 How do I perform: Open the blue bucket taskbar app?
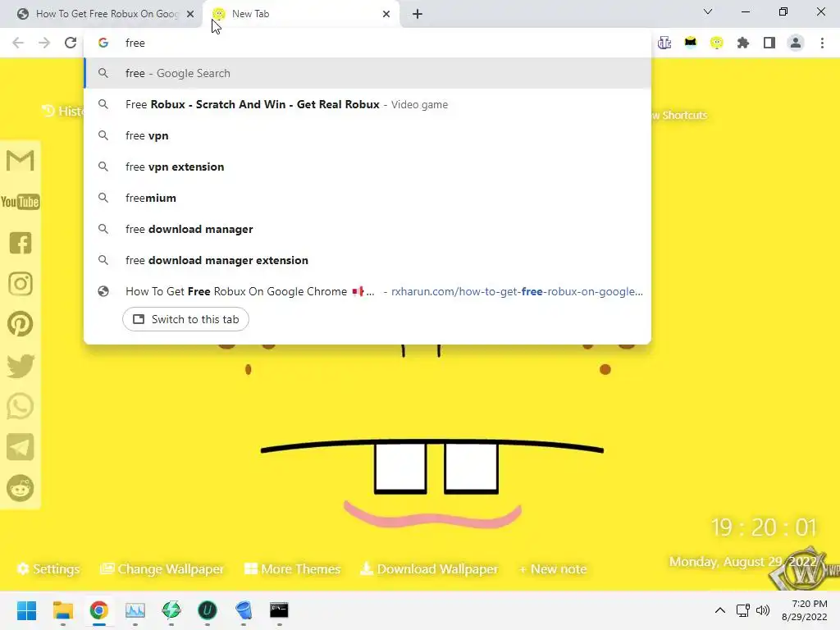(x=243, y=610)
